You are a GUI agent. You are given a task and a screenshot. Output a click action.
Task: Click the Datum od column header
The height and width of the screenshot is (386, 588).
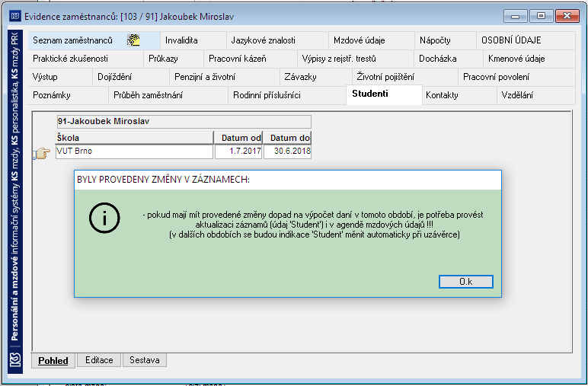pos(238,138)
